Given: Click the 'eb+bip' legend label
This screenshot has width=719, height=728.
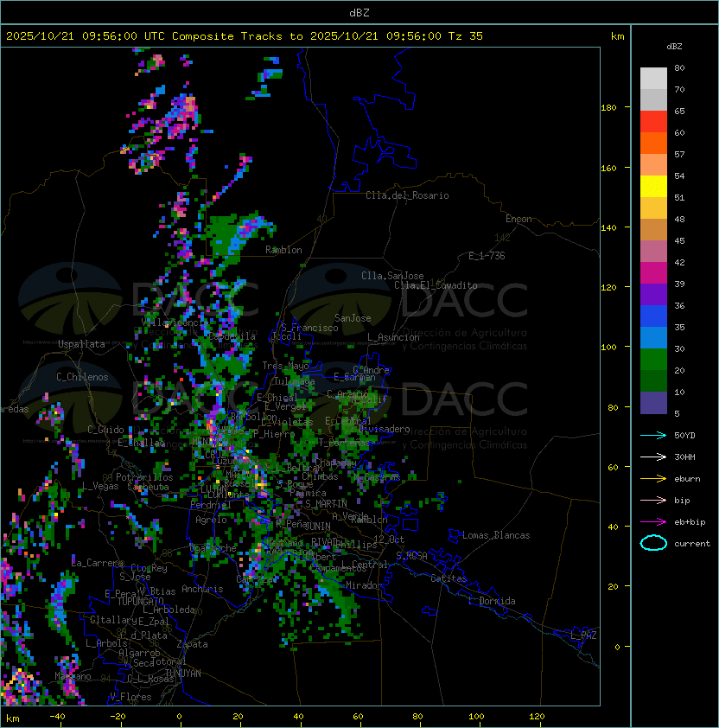Looking at the screenshot, I should 690,522.
